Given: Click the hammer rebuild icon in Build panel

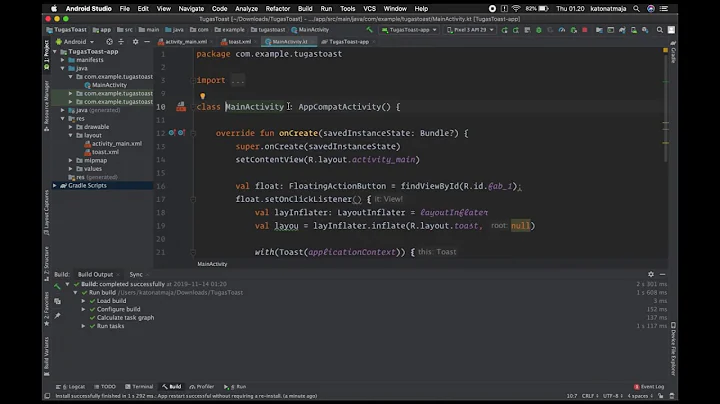Looking at the screenshot, I should 57,286.
